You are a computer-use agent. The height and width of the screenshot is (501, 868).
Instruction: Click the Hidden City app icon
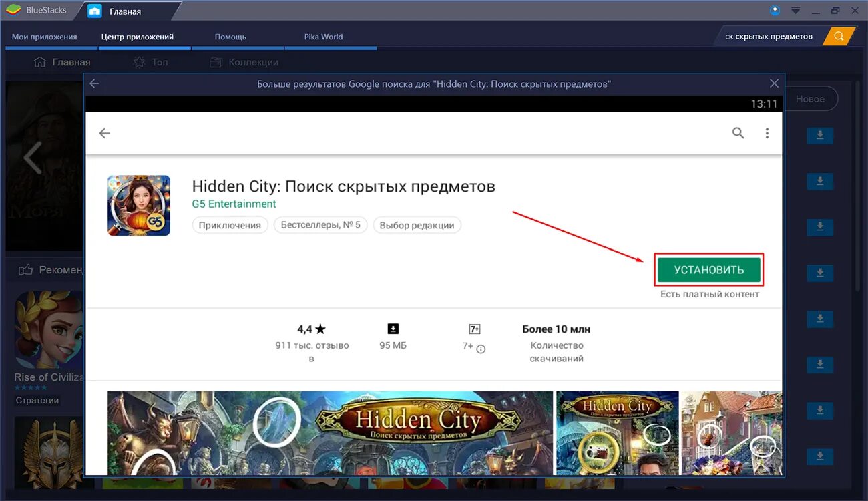point(139,206)
